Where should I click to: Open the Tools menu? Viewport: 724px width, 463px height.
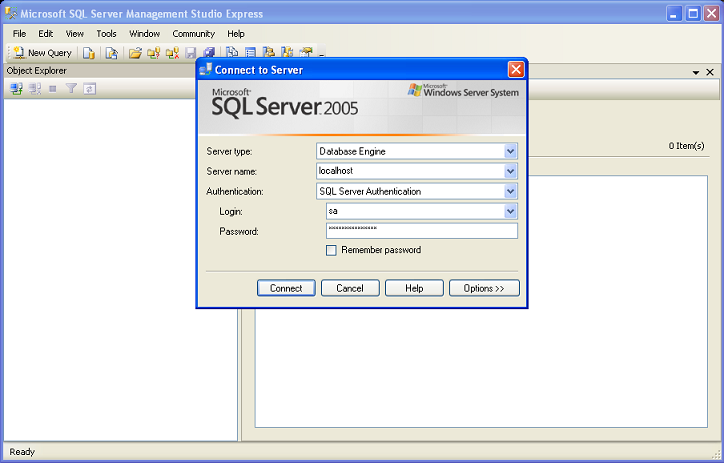tap(106, 34)
